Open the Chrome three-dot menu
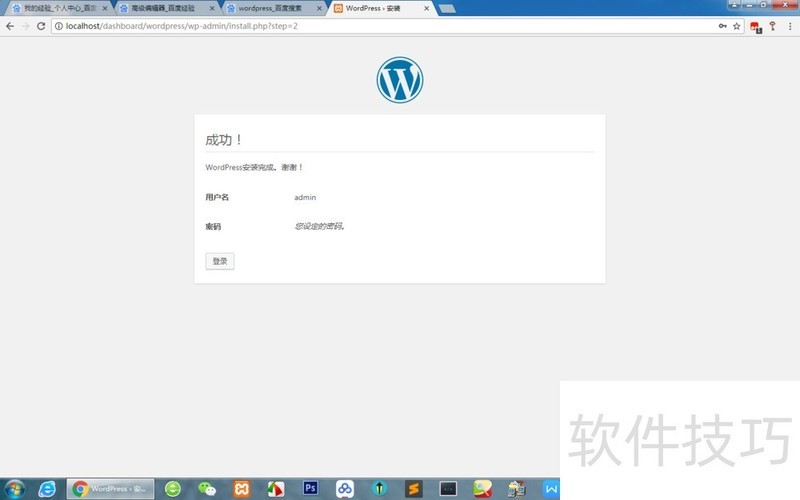Screen dimensions: 800x500 [790, 26]
